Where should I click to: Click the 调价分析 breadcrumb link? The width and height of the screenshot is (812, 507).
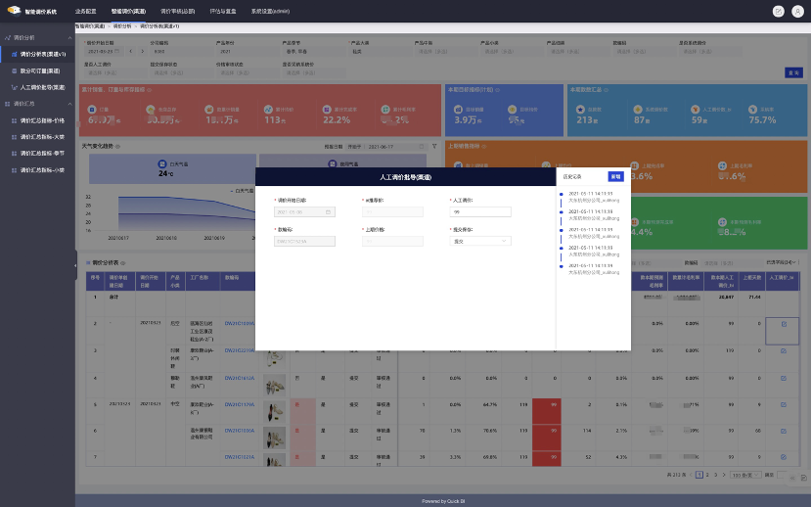coord(122,25)
